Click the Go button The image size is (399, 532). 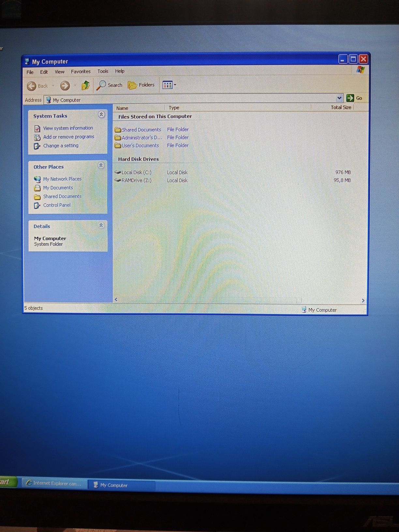click(354, 98)
